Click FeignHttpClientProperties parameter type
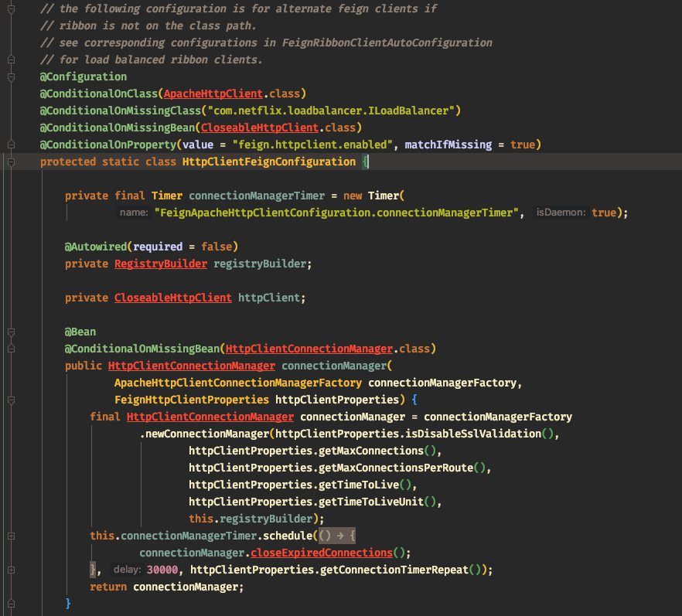Image resolution: width=682 pixels, height=616 pixels. coord(192,400)
